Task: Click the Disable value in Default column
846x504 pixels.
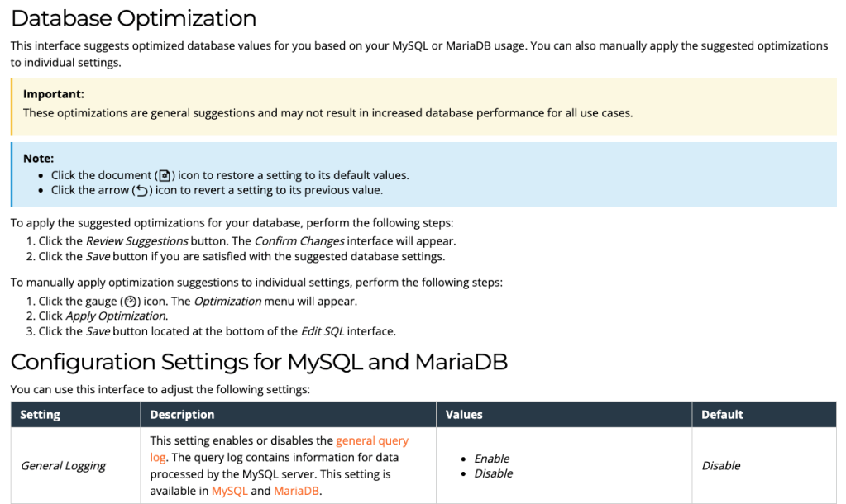Action: click(x=721, y=466)
